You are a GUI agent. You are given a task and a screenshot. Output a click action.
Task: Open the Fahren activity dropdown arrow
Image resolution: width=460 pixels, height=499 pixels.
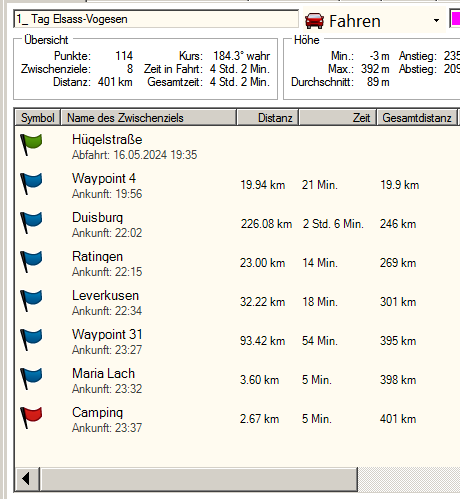coord(436,21)
